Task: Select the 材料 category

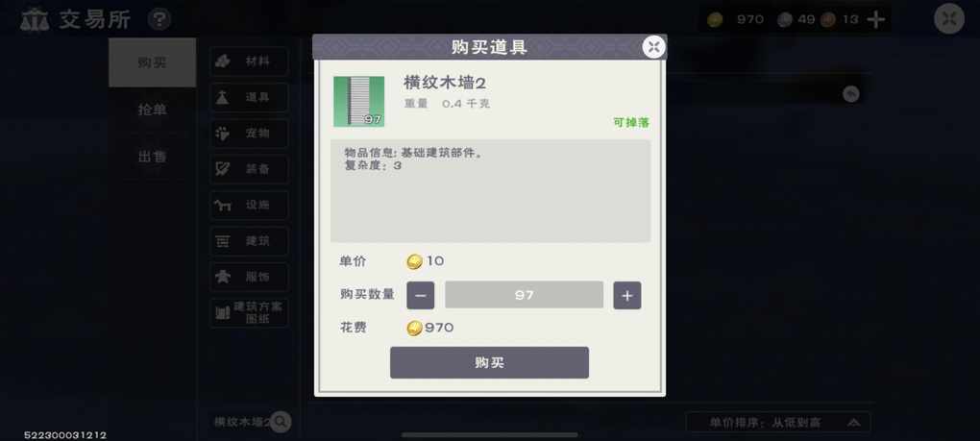Action: 250,61
